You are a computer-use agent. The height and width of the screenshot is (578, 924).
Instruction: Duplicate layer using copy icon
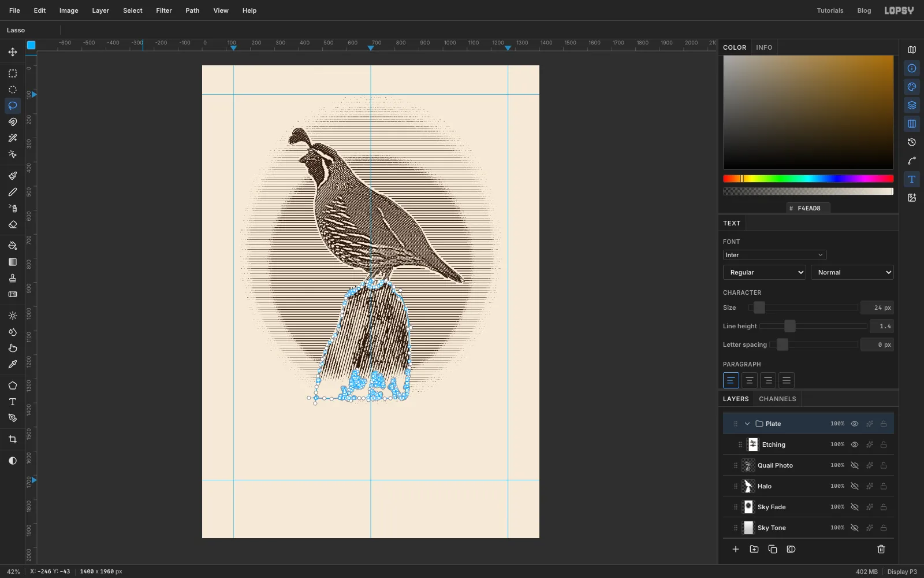click(x=773, y=549)
